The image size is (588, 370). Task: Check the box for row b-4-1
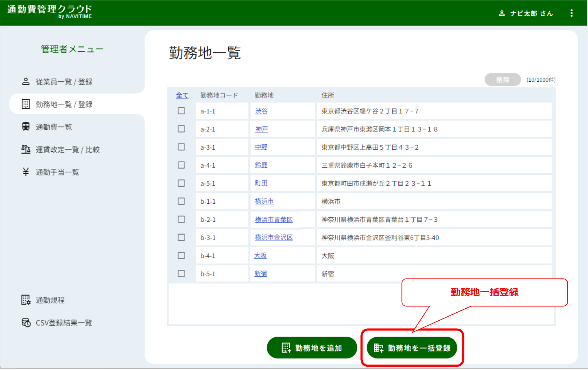[x=181, y=256]
